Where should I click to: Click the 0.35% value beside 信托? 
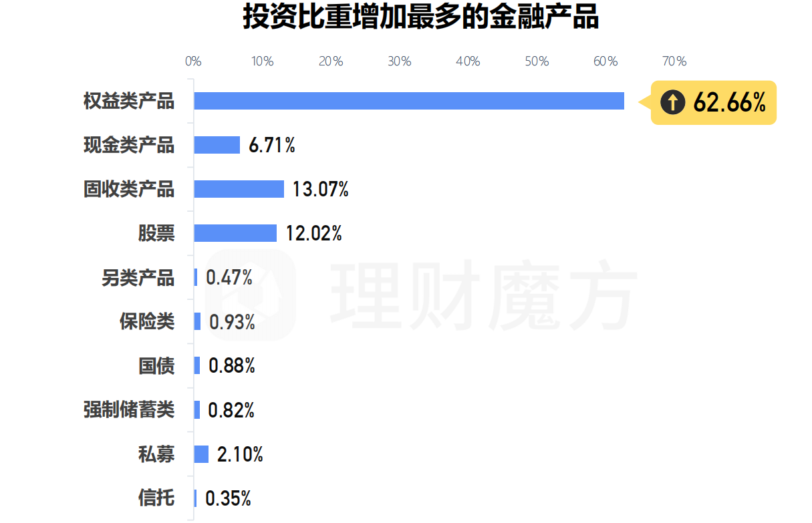tap(228, 498)
